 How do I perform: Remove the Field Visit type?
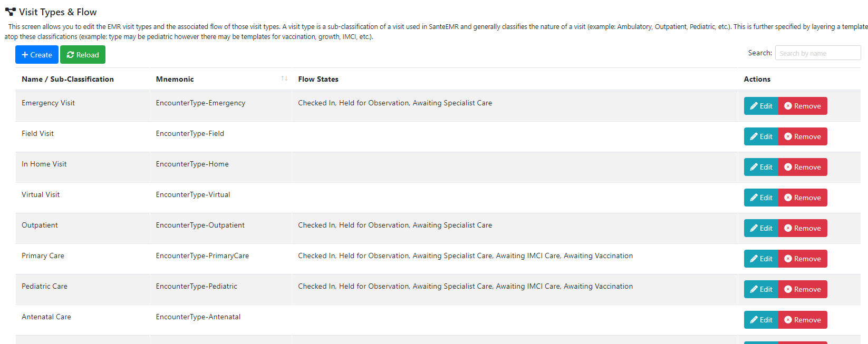[802, 136]
